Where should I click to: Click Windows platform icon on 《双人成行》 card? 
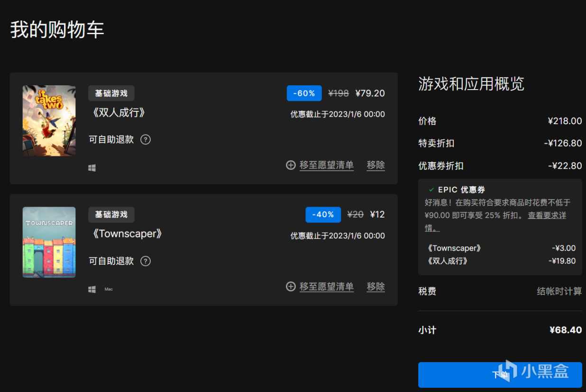tap(92, 168)
